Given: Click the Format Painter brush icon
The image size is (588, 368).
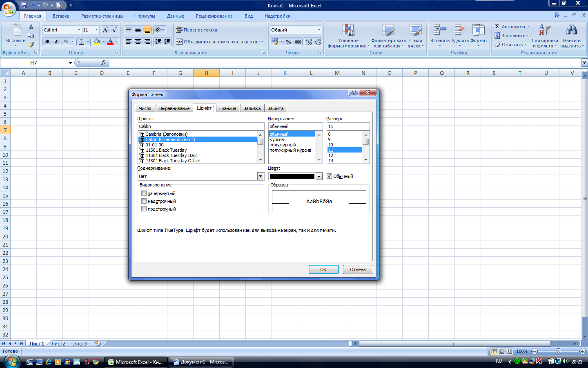Looking at the screenshot, I should (31, 45).
